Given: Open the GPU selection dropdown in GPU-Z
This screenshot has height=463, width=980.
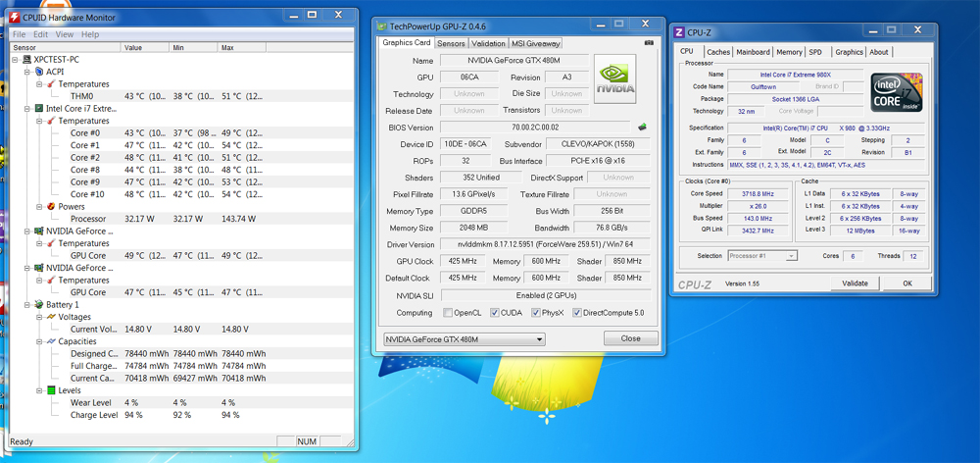Looking at the screenshot, I should [x=464, y=339].
